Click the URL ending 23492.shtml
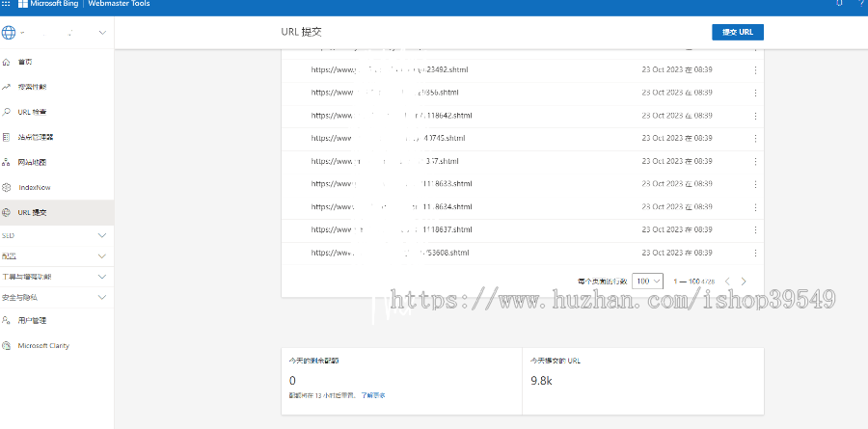 (390, 70)
